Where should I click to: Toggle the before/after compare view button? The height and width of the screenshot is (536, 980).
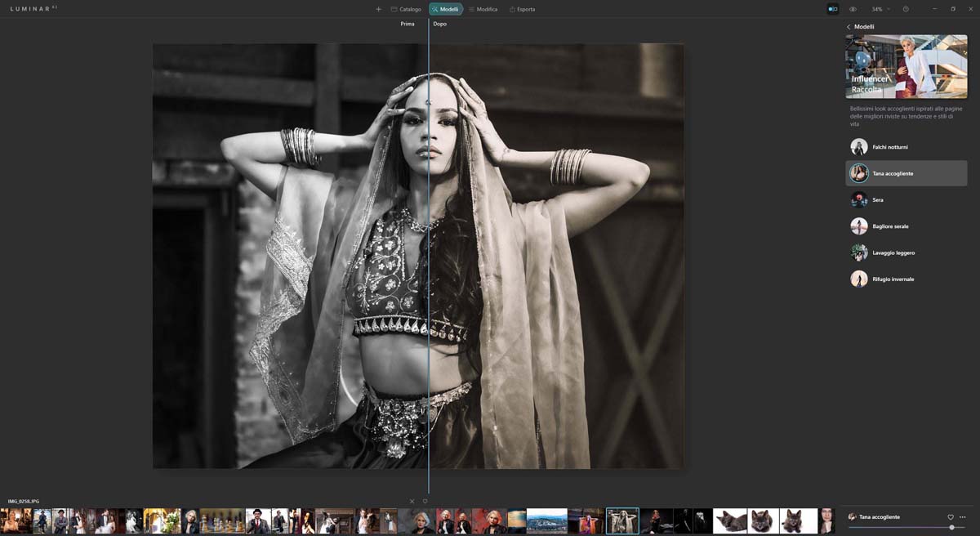(832, 9)
